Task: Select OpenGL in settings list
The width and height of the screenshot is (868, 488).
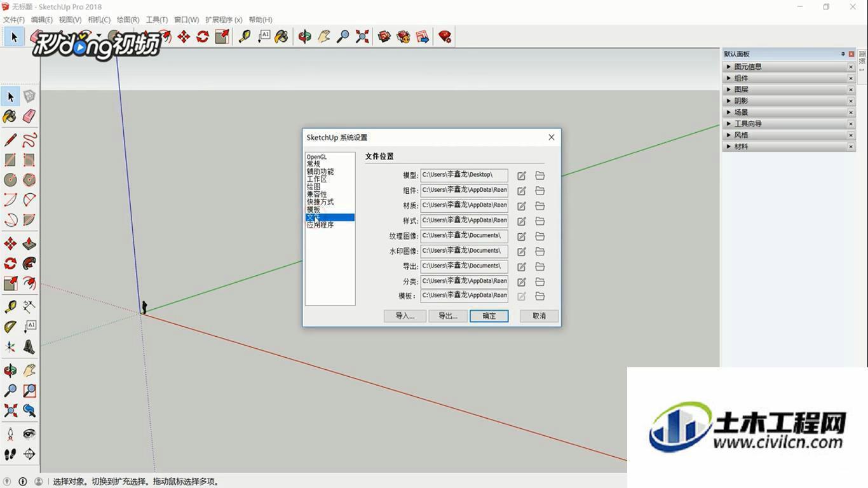Action: coord(316,157)
